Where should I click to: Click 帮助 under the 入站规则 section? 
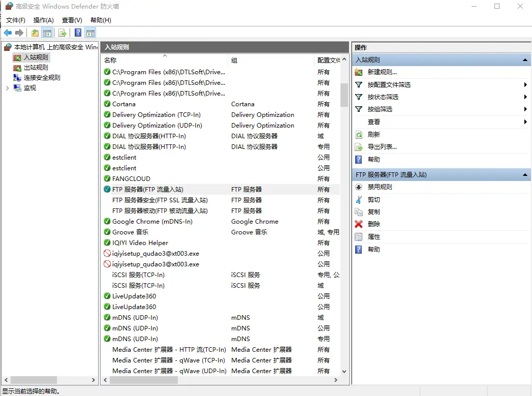(x=373, y=160)
